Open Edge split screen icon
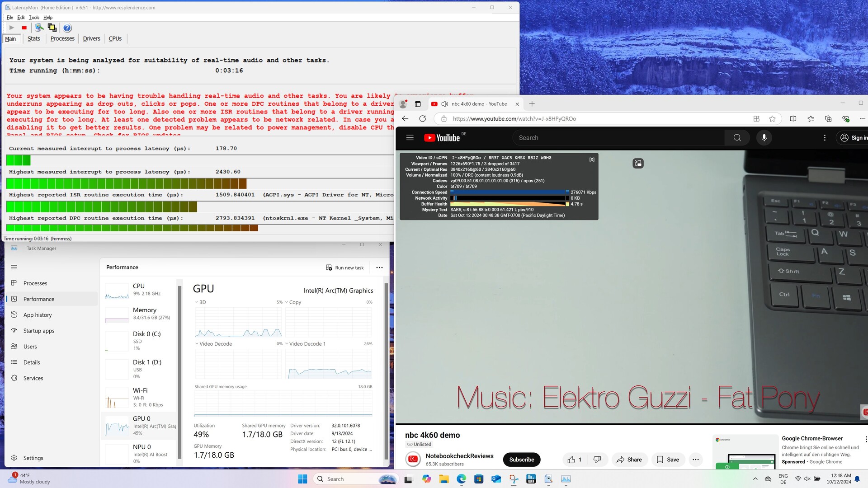Image resolution: width=868 pixels, height=488 pixels. click(793, 119)
